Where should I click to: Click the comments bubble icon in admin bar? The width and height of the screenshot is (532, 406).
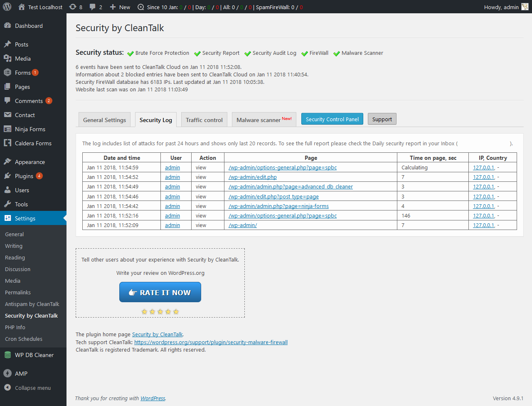[x=93, y=7]
